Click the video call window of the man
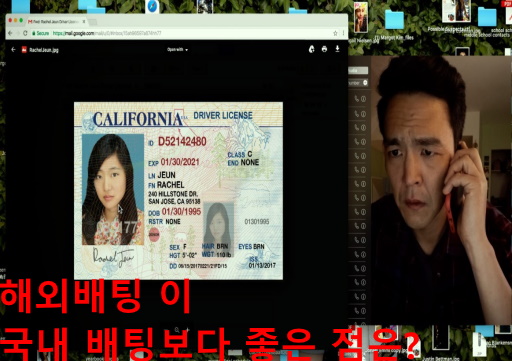 click(440, 190)
